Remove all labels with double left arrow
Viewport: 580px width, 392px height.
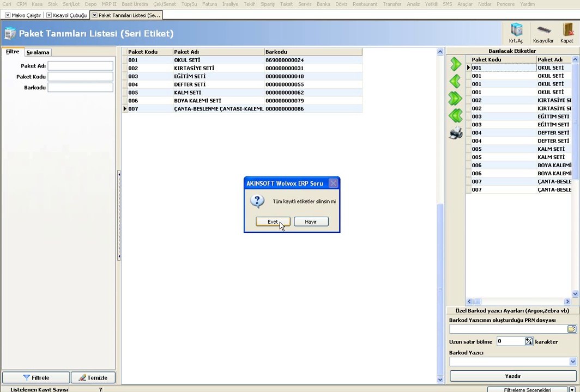456,115
